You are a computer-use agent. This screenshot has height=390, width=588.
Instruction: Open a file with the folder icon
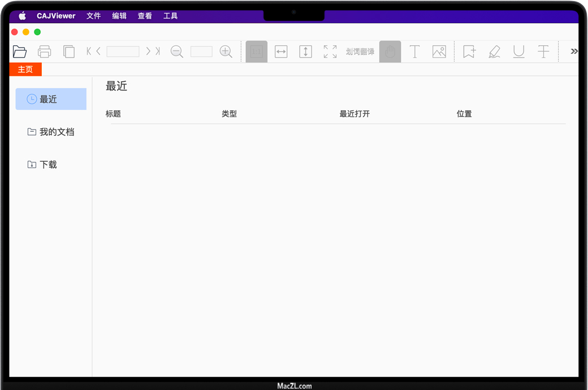pyautogui.click(x=19, y=51)
